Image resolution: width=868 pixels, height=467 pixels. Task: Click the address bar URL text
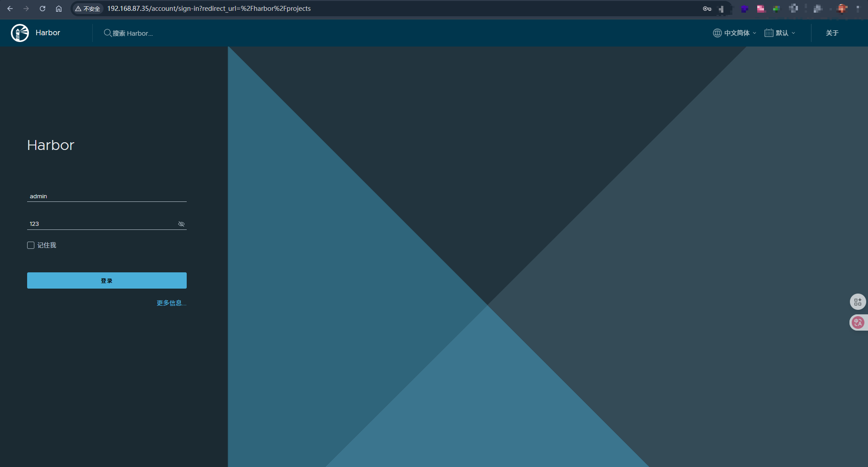pyautogui.click(x=209, y=9)
